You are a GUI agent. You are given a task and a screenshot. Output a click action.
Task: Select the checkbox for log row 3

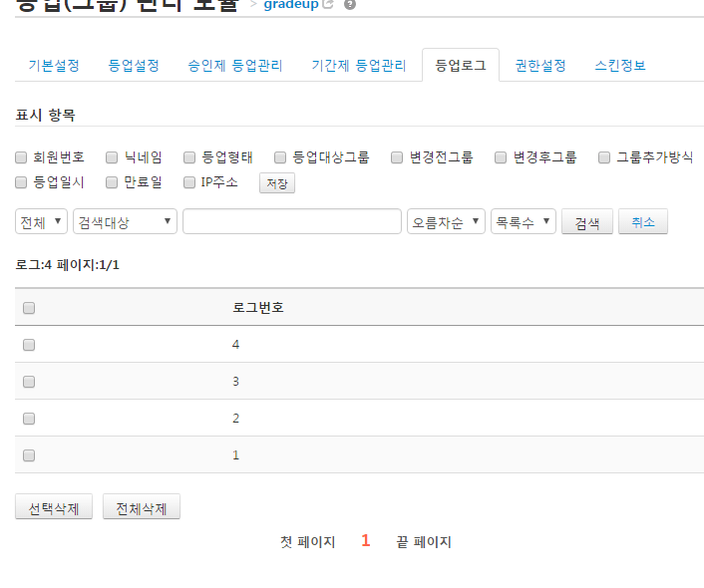(29, 382)
